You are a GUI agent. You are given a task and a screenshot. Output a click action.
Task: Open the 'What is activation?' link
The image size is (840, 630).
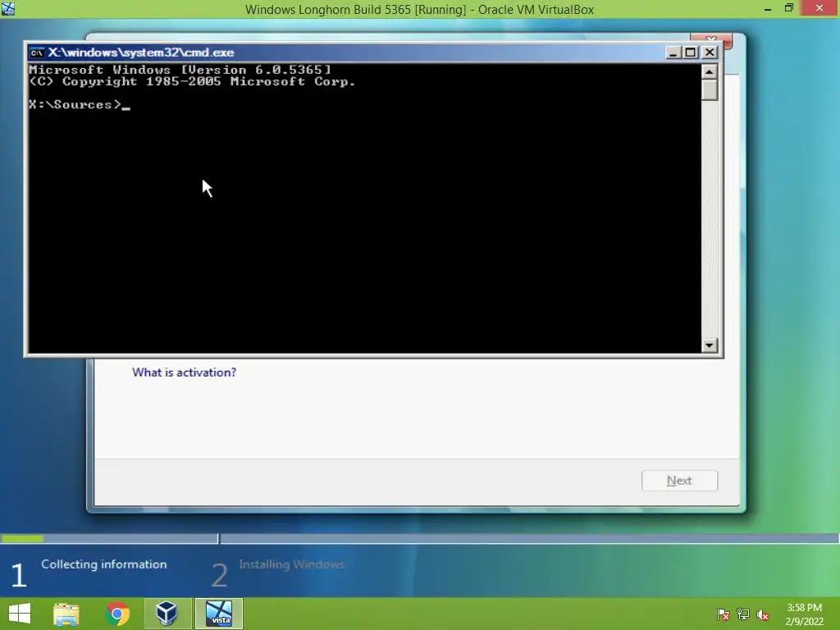pyautogui.click(x=185, y=372)
